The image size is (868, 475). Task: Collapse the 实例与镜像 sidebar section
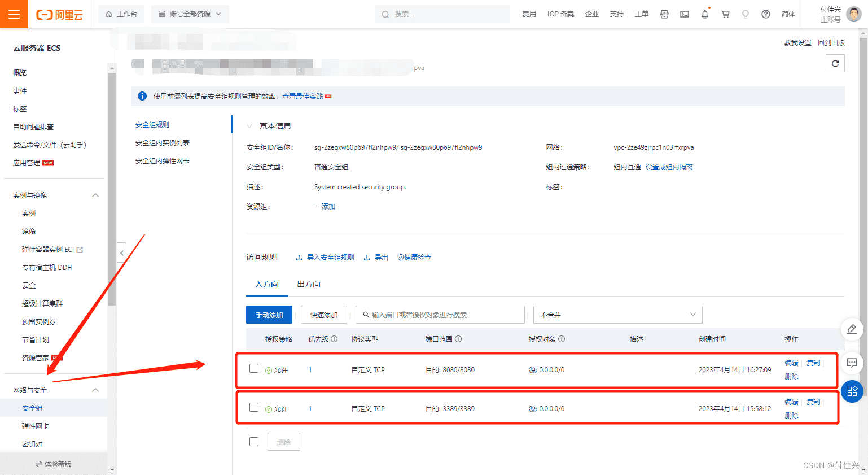[x=95, y=195]
